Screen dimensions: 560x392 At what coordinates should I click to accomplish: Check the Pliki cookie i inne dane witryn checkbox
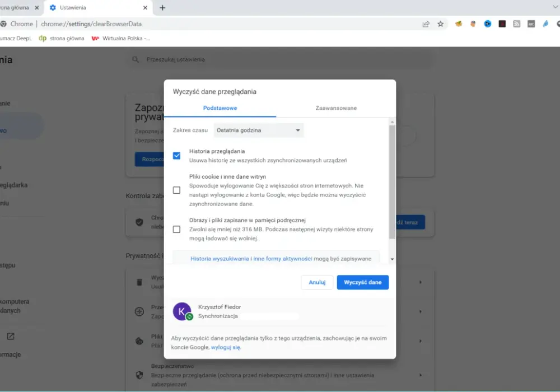(176, 190)
